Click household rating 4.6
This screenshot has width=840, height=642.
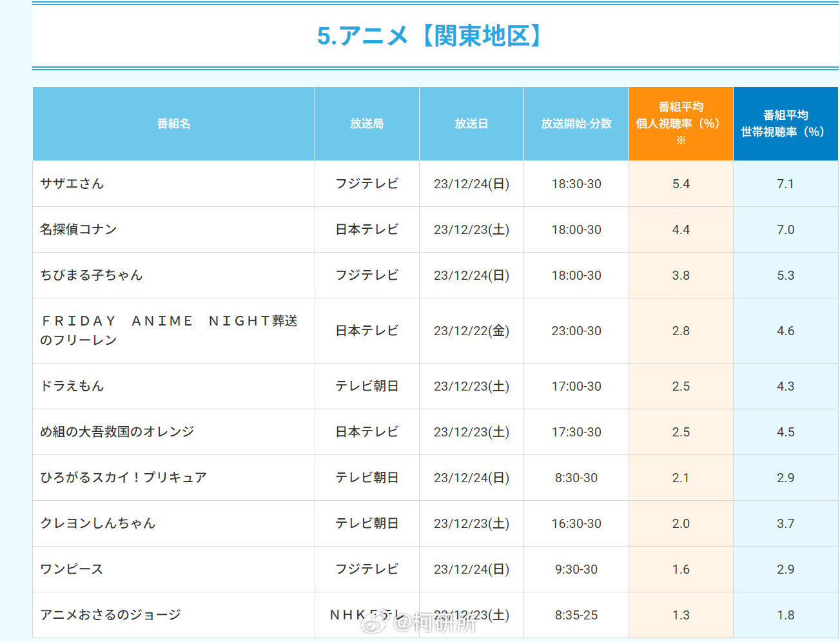coord(785,331)
